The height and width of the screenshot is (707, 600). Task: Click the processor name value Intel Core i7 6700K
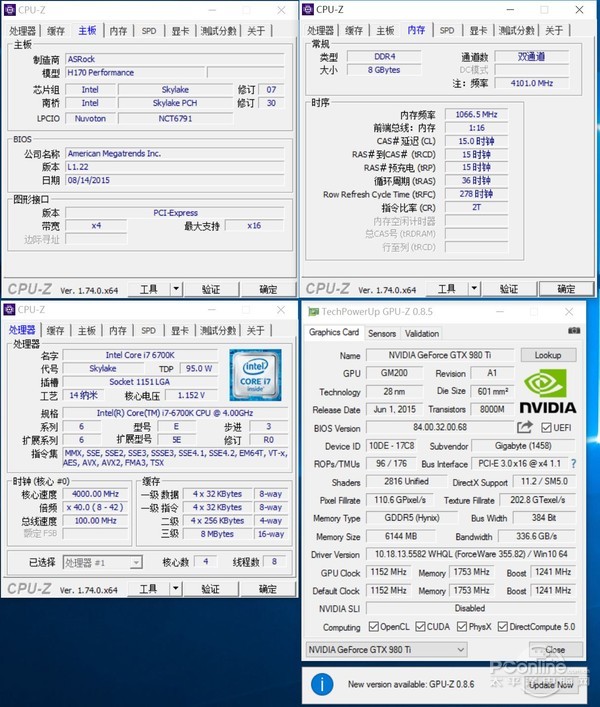pos(140,355)
